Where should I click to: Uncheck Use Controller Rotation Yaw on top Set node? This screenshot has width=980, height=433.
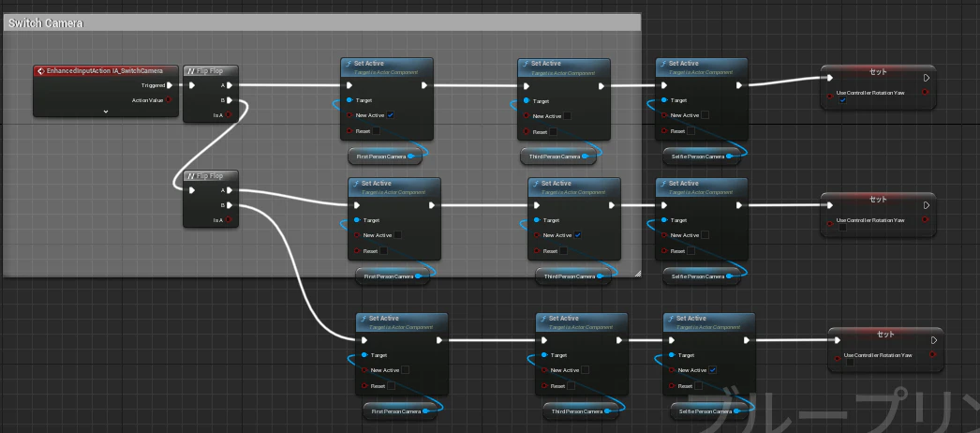coord(842,101)
